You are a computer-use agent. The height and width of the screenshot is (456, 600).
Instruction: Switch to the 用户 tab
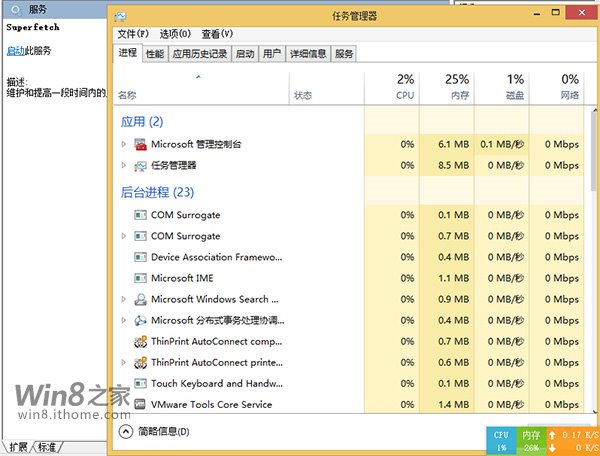pyautogui.click(x=272, y=54)
